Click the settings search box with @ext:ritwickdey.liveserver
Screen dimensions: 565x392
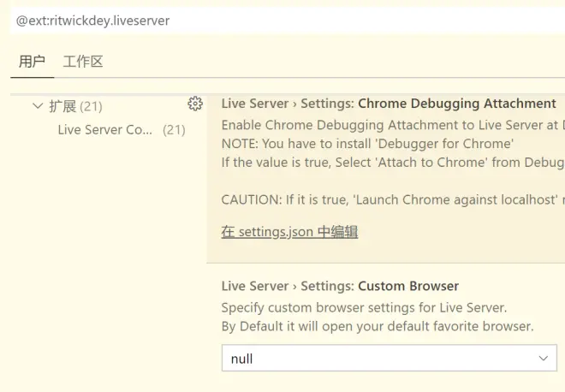coord(288,21)
